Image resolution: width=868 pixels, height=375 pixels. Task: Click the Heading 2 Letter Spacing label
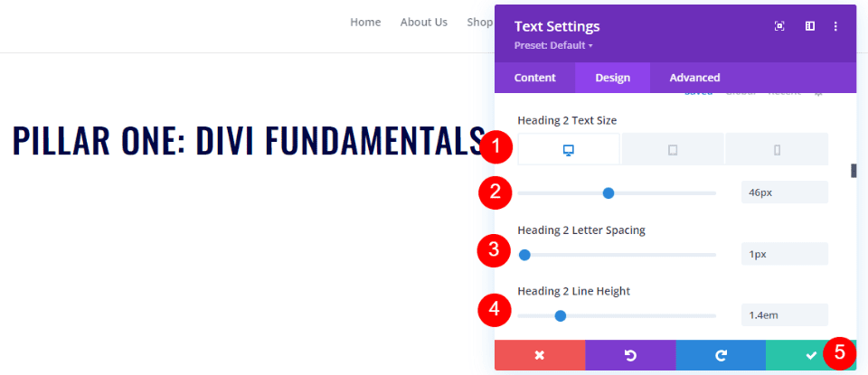pyautogui.click(x=581, y=230)
